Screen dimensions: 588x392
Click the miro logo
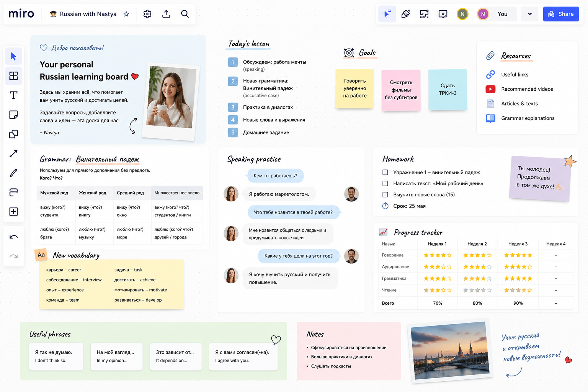21,14
